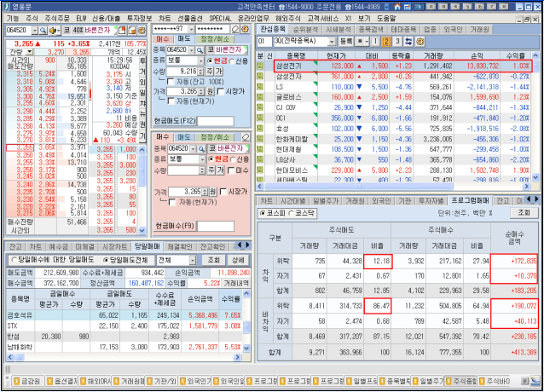The image size is (544, 392).
Task: Click the stock search magnifier in the buy order form
Action: pyautogui.click(x=201, y=149)
